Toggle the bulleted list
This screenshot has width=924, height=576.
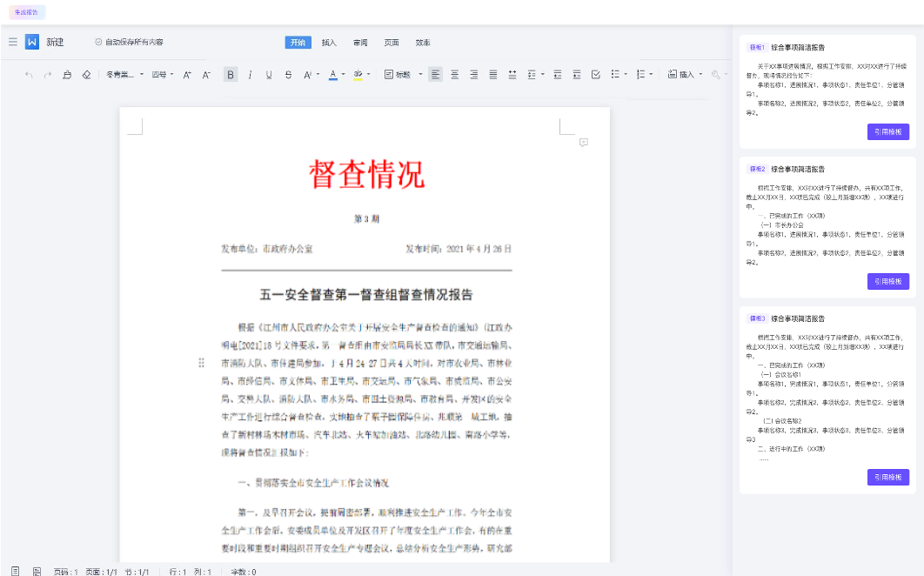pos(616,75)
